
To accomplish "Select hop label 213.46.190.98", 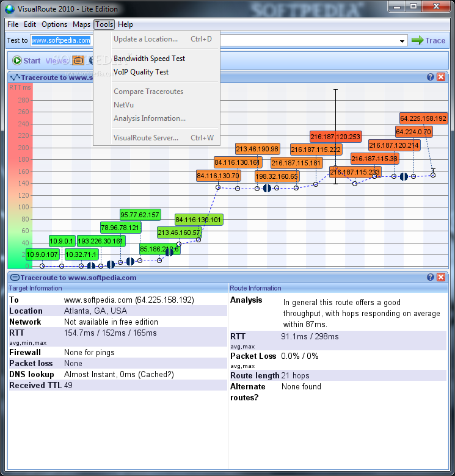I will pyautogui.click(x=257, y=149).
